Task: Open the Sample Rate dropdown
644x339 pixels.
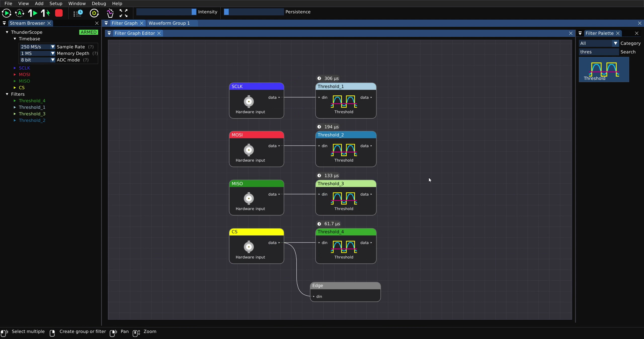Action: 37,47
